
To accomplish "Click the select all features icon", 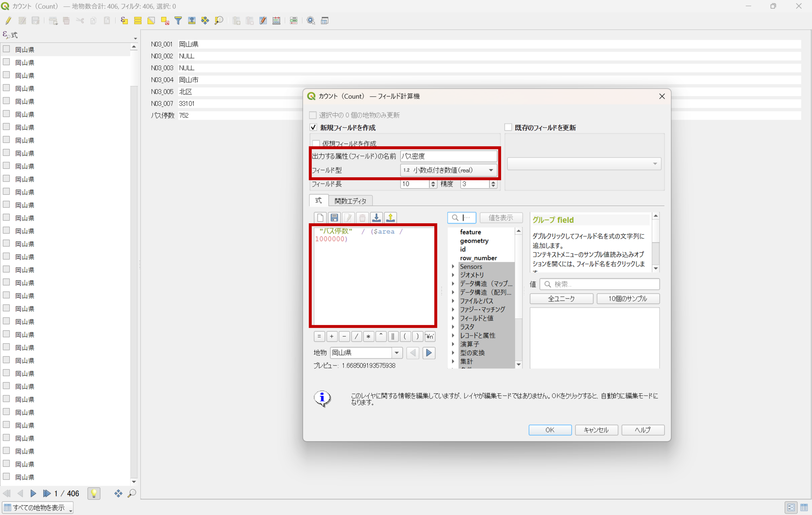I will (x=138, y=21).
